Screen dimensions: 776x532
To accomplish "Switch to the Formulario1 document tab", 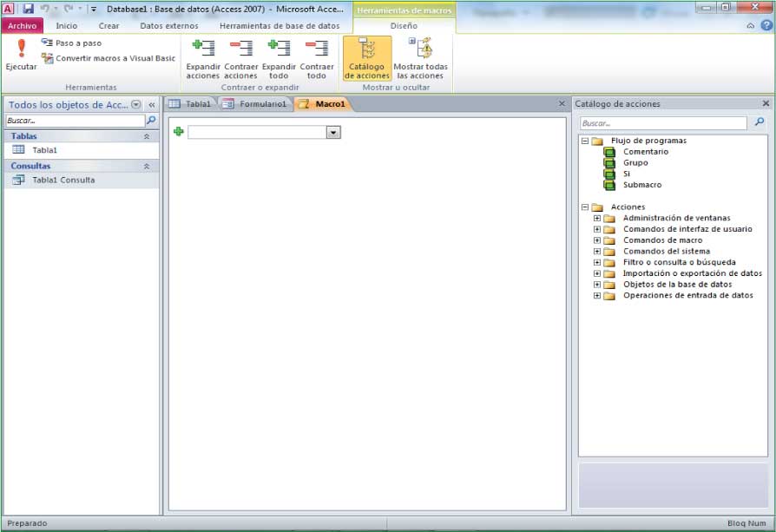I will pos(255,104).
